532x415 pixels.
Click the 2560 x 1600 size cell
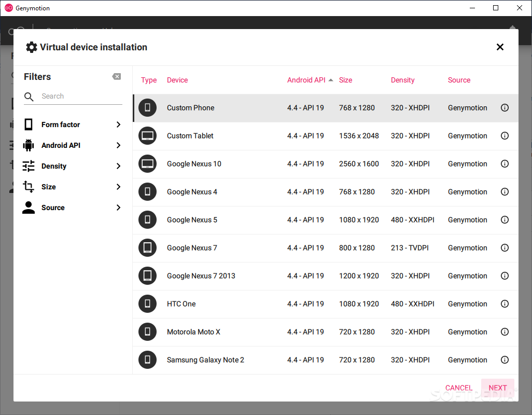pyautogui.click(x=359, y=164)
